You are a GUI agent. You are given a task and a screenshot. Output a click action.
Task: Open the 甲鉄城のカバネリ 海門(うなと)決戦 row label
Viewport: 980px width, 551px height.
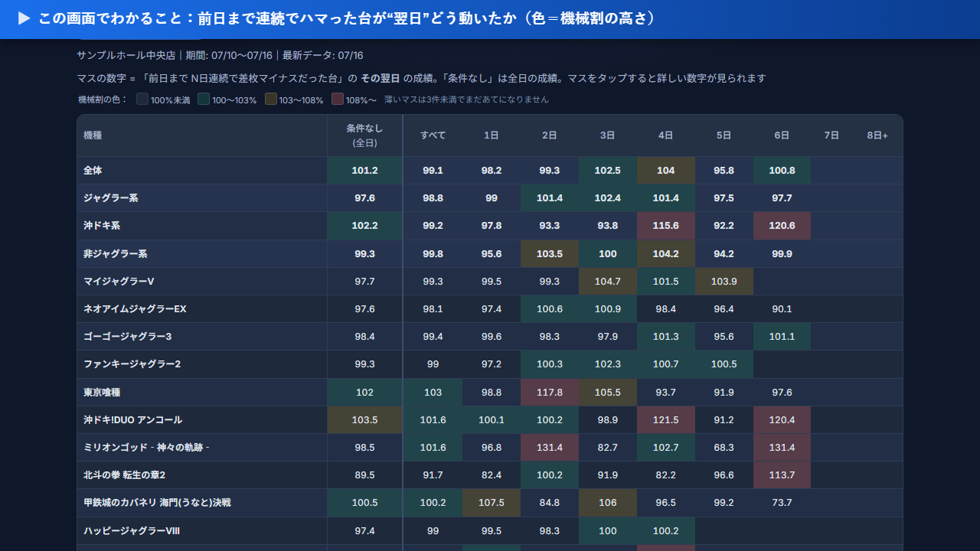coord(202,503)
